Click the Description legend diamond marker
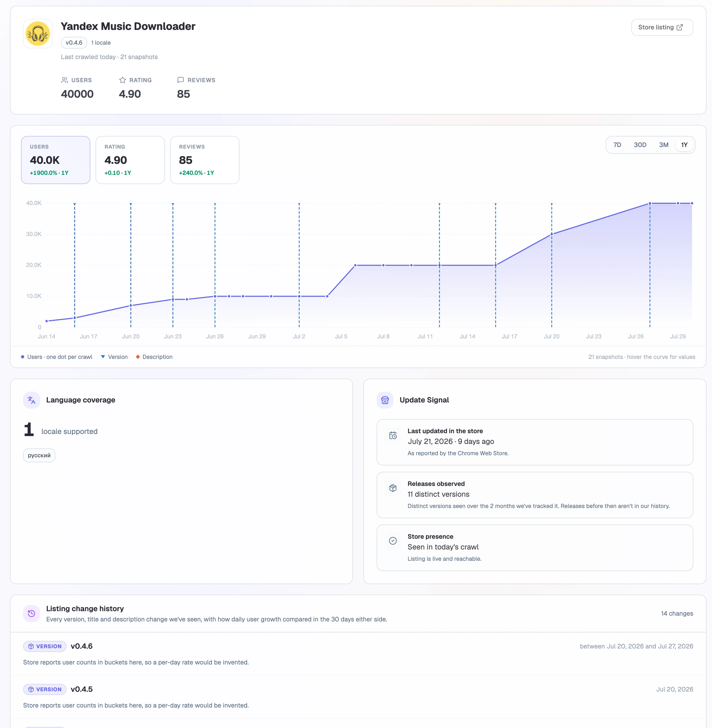 click(x=138, y=357)
